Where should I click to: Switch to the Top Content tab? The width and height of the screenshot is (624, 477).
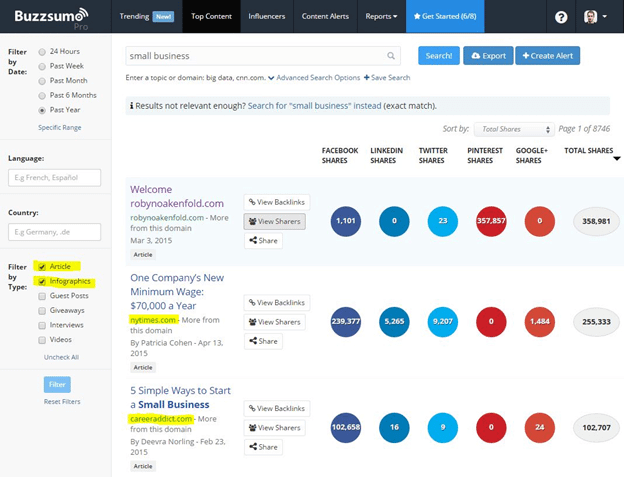point(211,16)
